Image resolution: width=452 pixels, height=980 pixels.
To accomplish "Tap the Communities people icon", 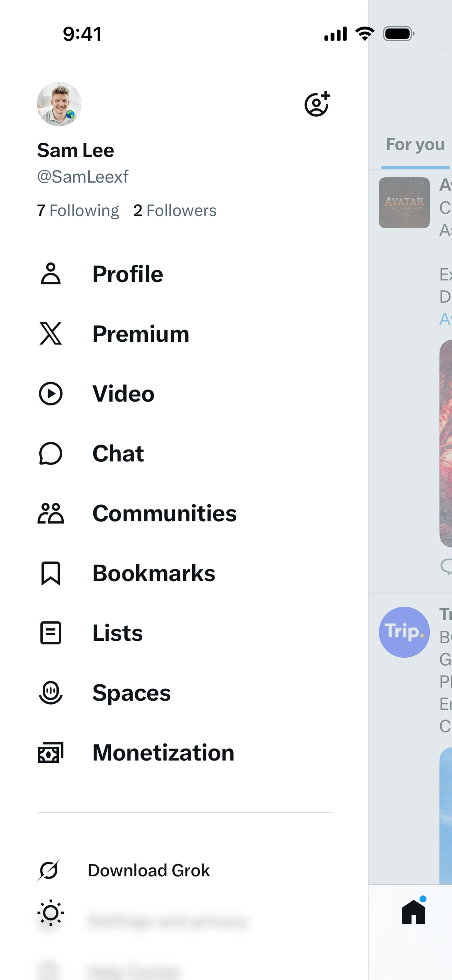I will tap(51, 513).
